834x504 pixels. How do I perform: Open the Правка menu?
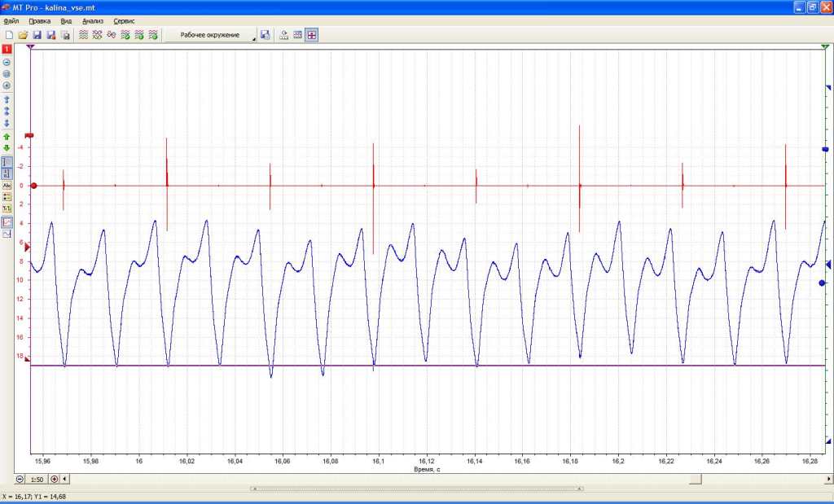point(39,21)
